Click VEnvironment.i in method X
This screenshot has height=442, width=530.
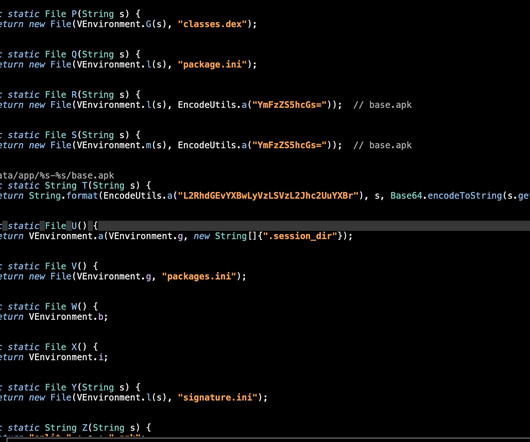point(68,357)
